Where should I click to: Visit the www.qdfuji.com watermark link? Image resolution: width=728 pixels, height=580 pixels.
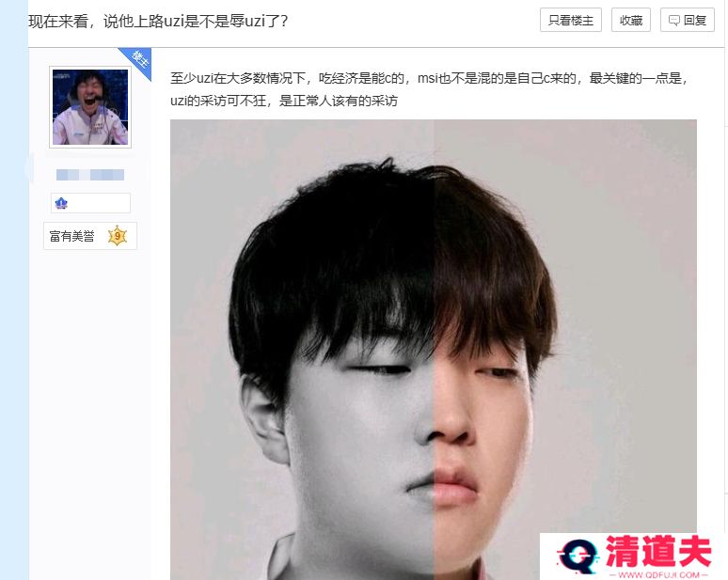pos(658,575)
